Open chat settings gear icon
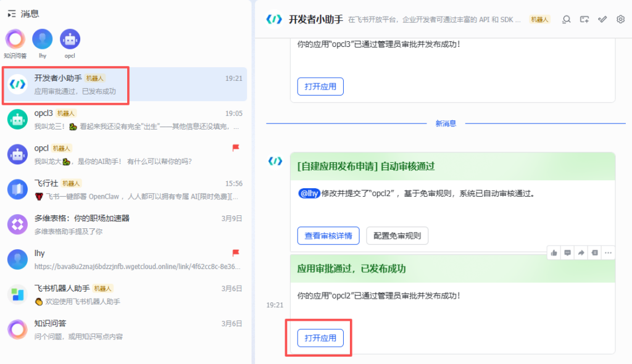632x364 pixels. pyautogui.click(x=621, y=19)
